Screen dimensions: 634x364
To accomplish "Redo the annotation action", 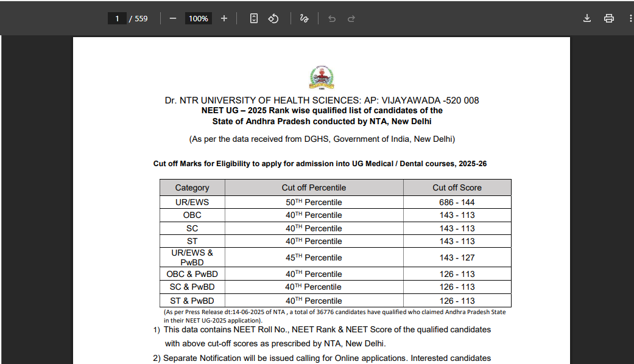I will (351, 19).
